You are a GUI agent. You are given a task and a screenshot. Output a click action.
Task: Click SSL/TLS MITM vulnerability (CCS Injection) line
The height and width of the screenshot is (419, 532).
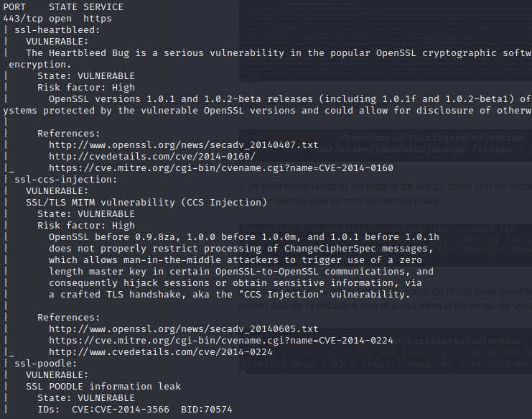146,203
